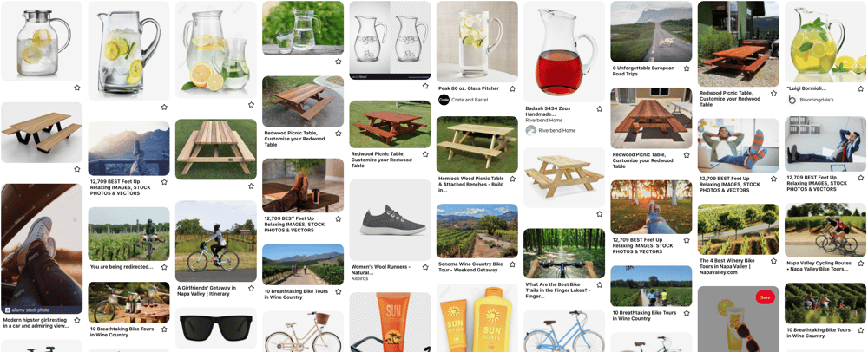Star the 8 Unforgettable European Road Trips pin

coord(687,68)
